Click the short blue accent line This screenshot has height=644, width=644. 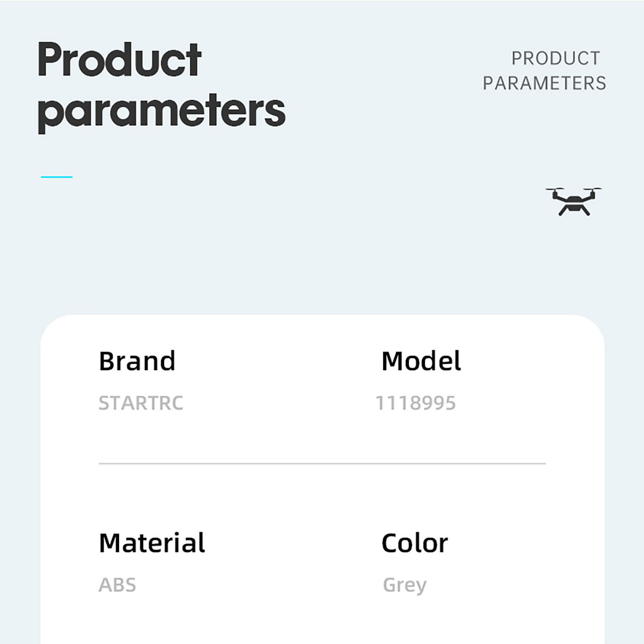pyautogui.click(x=57, y=177)
